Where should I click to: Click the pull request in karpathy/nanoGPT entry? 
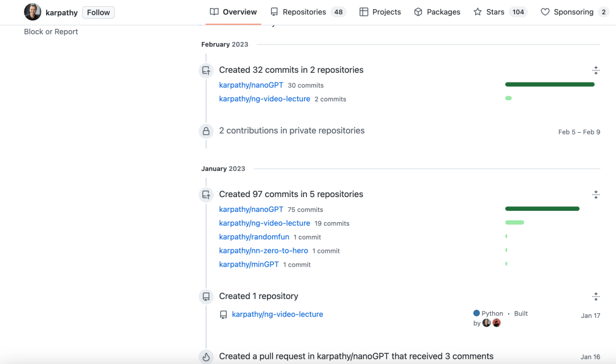[x=356, y=356]
